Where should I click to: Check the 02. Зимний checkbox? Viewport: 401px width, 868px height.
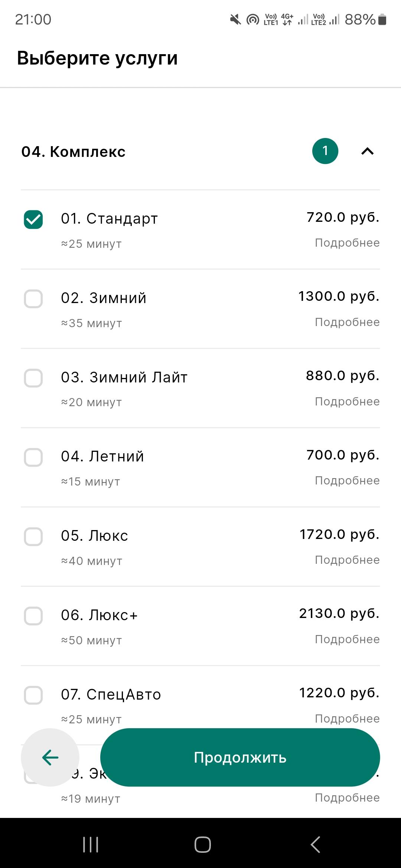pos(33,299)
